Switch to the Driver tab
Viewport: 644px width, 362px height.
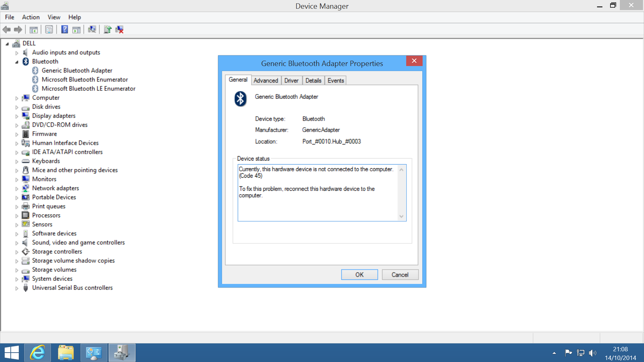click(291, 80)
